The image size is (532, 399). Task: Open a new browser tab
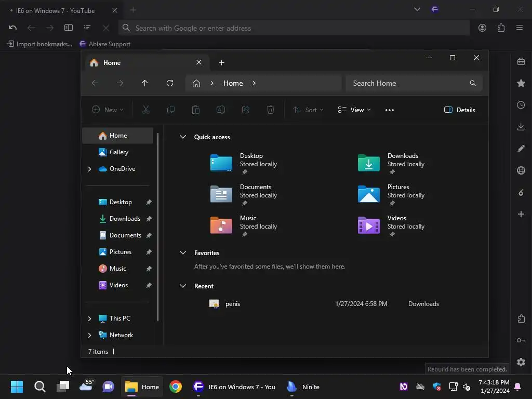coord(133,10)
